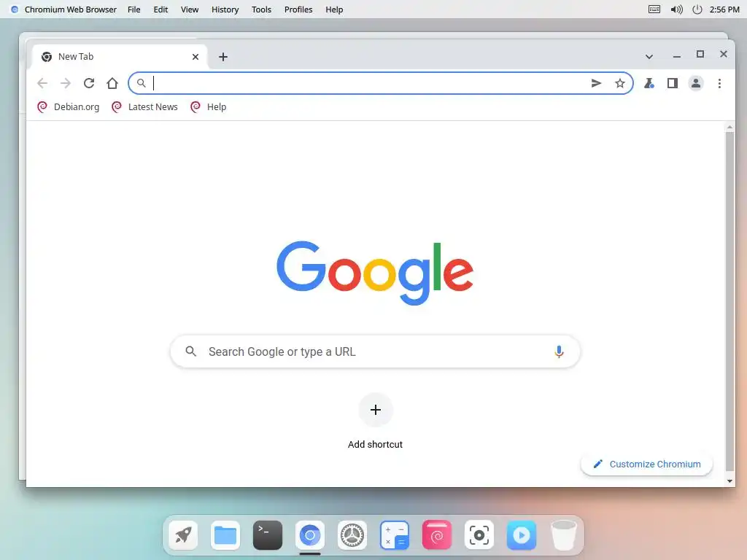This screenshot has height=560, width=747.
Task: Click the Chromium Web Browser app menu title
Action: (71, 9)
